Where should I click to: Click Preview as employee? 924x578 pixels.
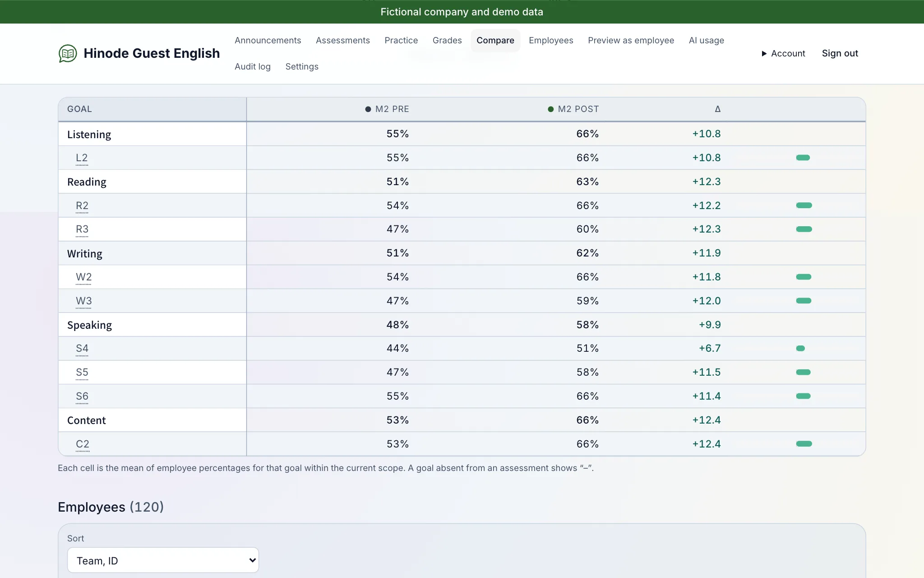pyautogui.click(x=631, y=40)
